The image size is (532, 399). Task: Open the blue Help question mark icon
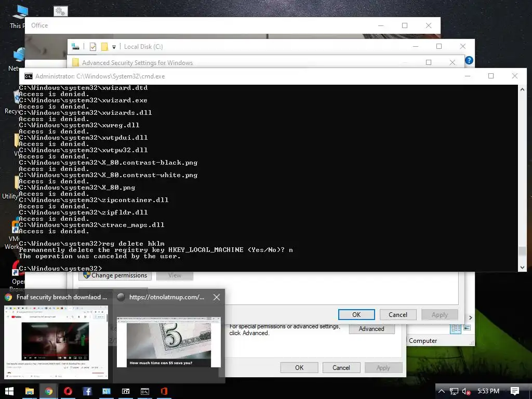point(469,60)
